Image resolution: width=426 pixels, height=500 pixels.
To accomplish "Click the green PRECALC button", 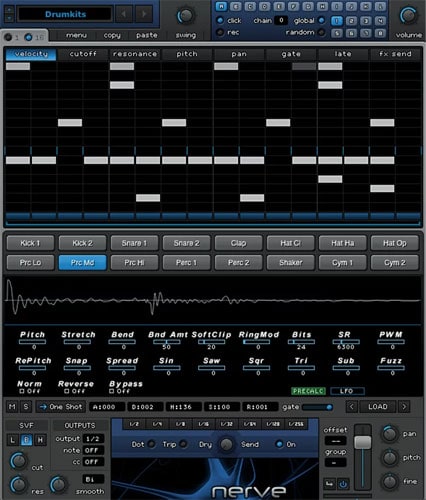I will coord(308,391).
